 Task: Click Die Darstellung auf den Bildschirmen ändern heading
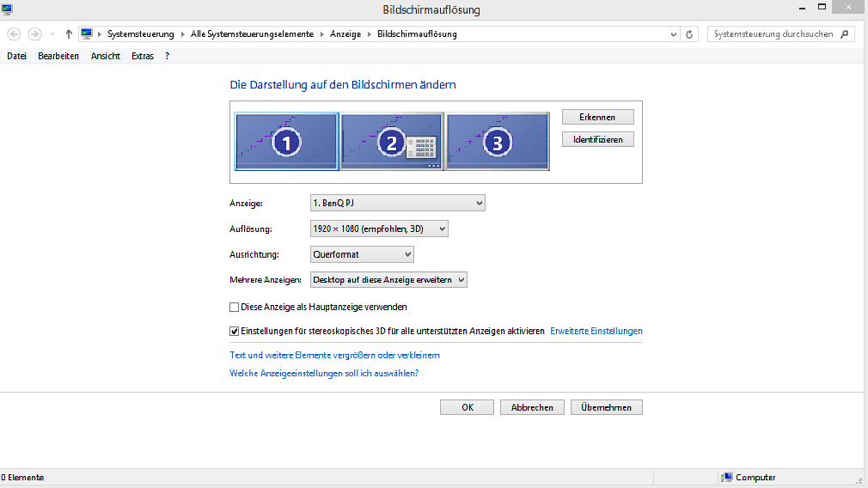pos(343,85)
